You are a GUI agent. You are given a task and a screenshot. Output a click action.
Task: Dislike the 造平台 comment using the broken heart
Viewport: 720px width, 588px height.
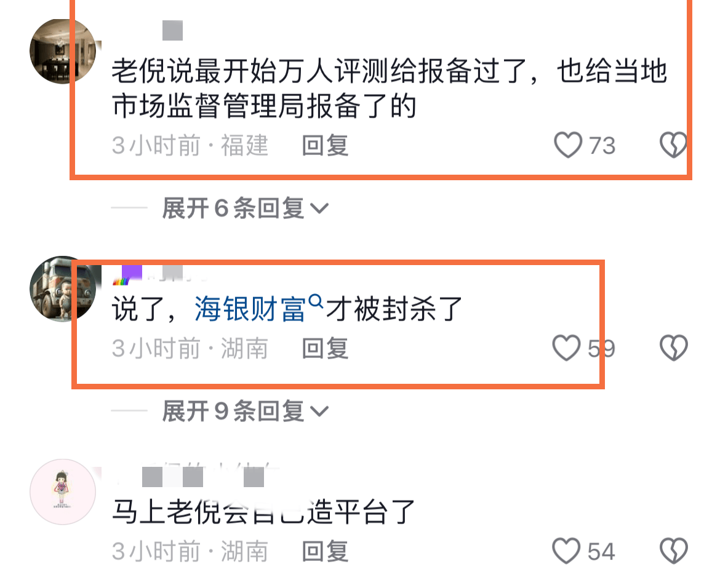673,551
